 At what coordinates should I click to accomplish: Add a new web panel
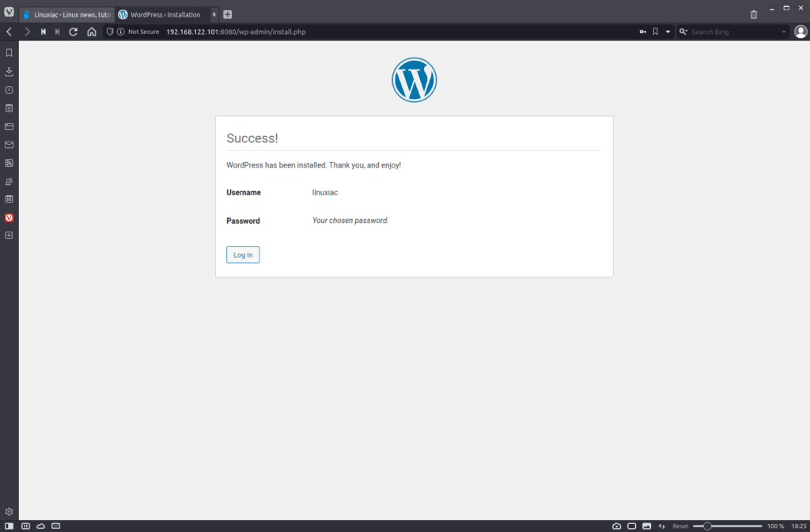tap(9, 236)
